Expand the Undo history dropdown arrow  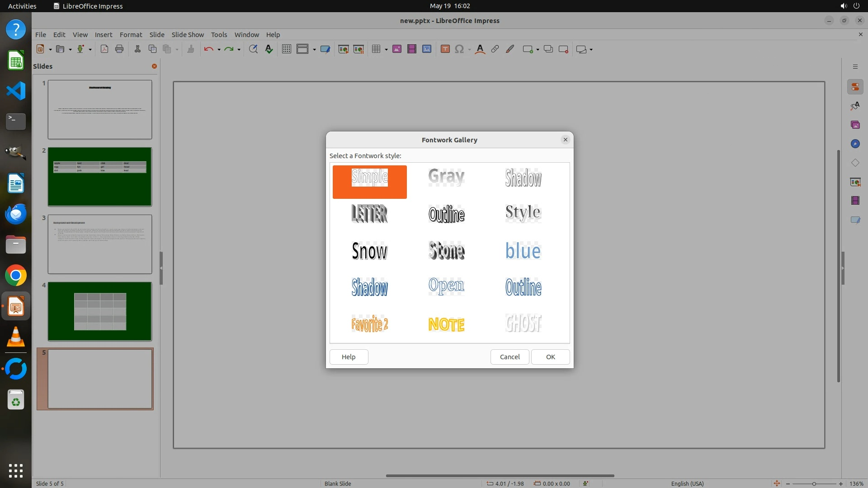(x=219, y=50)
